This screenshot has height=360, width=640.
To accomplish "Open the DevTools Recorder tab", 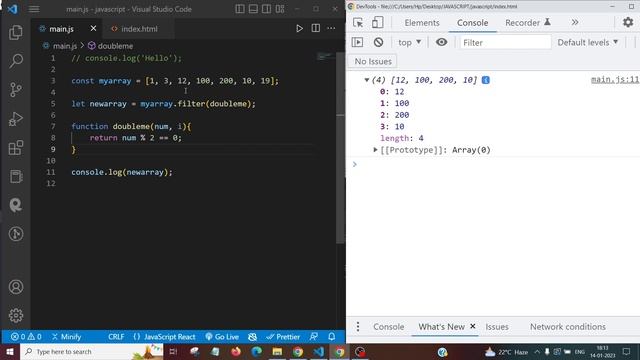I will coord(528,23).
